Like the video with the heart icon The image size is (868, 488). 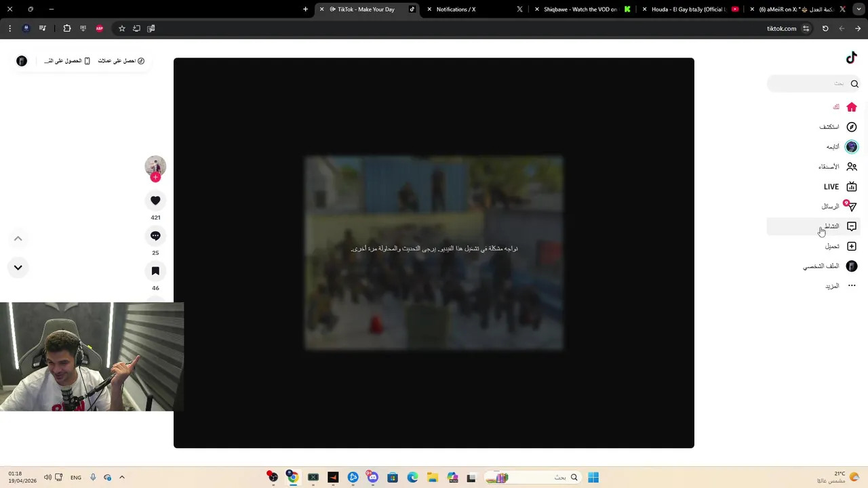coord(155,201)
